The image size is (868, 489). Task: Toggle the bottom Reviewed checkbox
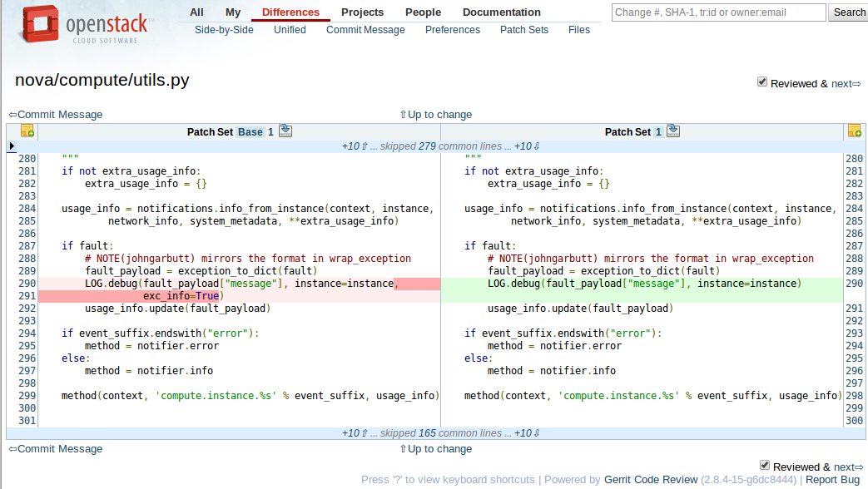[765, 465]
